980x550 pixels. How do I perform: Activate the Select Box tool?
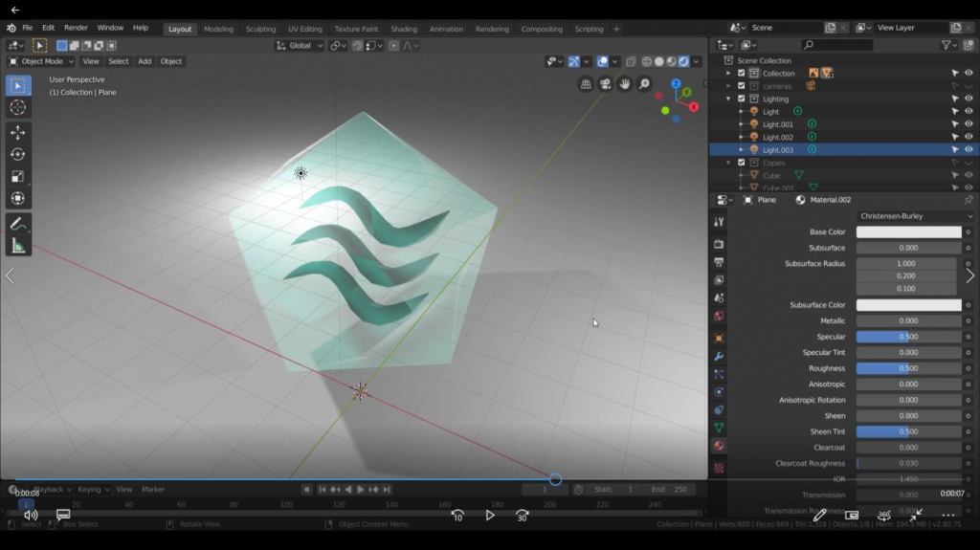click(17, 86)
